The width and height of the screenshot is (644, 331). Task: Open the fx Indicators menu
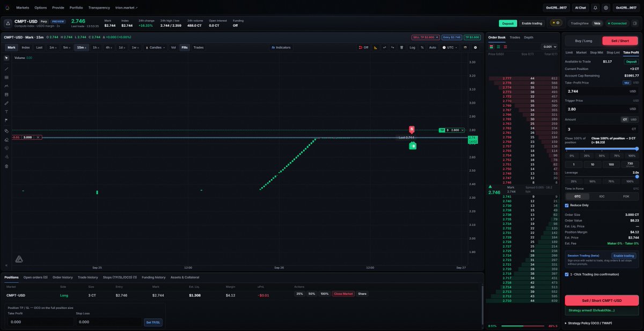pyautogui.click(x=281, y=47)
